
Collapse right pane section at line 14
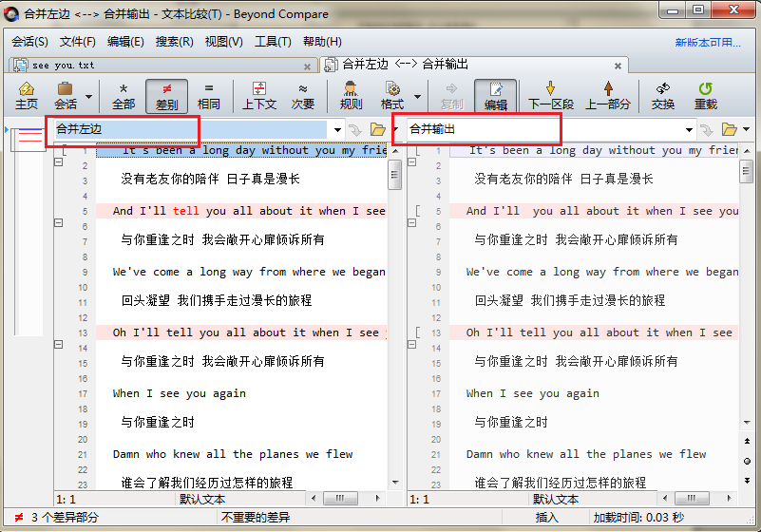click(411, 344)
